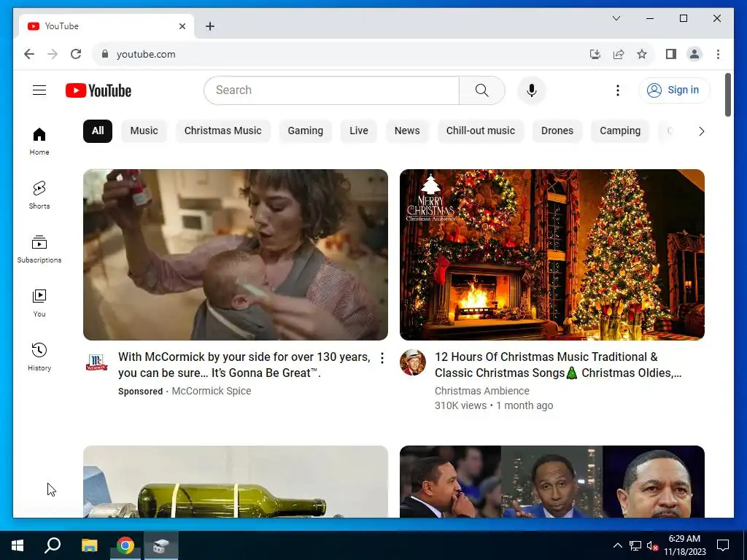Open File Explorer from taskbar
Image resolution: width=747 pixels, height=560 pixels.
(x=89, y=545)
